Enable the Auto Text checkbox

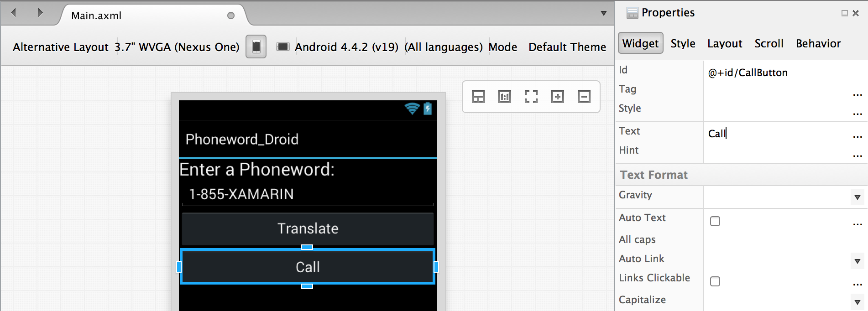click(x=715, y=221)
